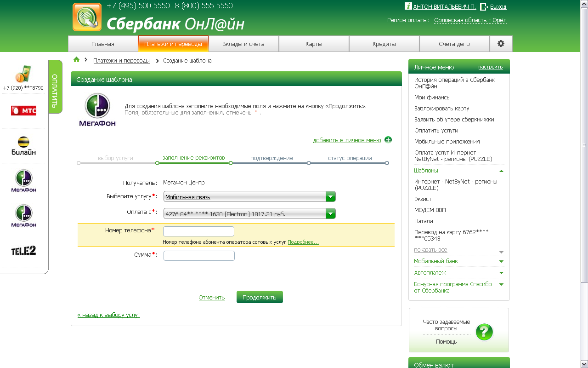Viewport: 588px width, 368px height.
Task: Click the Sberbank logo icon in header
Action: click(87, 17)
